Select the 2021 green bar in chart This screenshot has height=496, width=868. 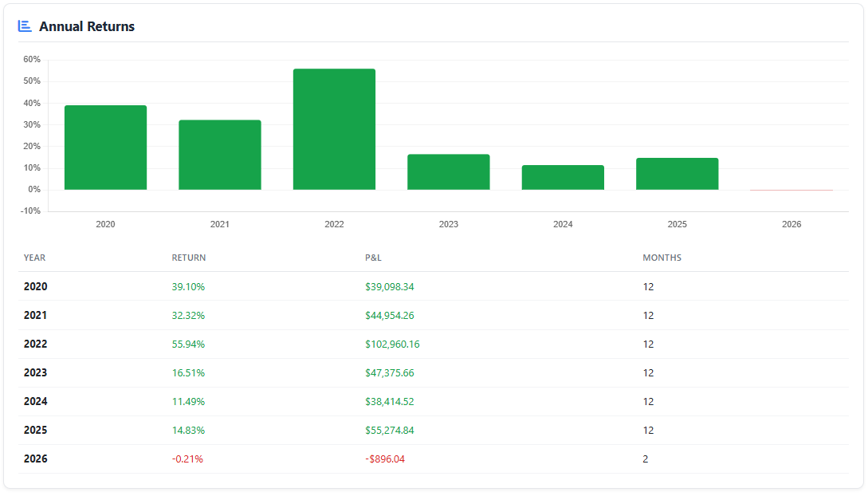point(220,155)
